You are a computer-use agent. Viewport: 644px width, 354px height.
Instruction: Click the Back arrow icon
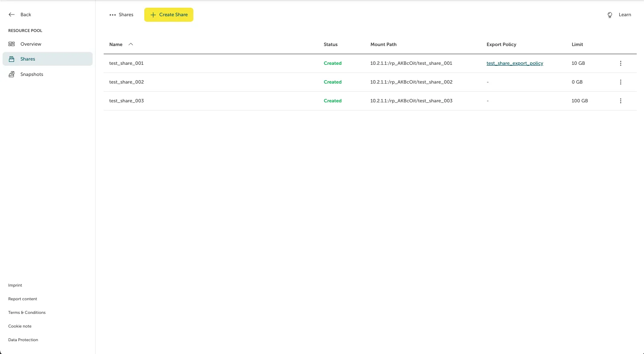(12, 15)
